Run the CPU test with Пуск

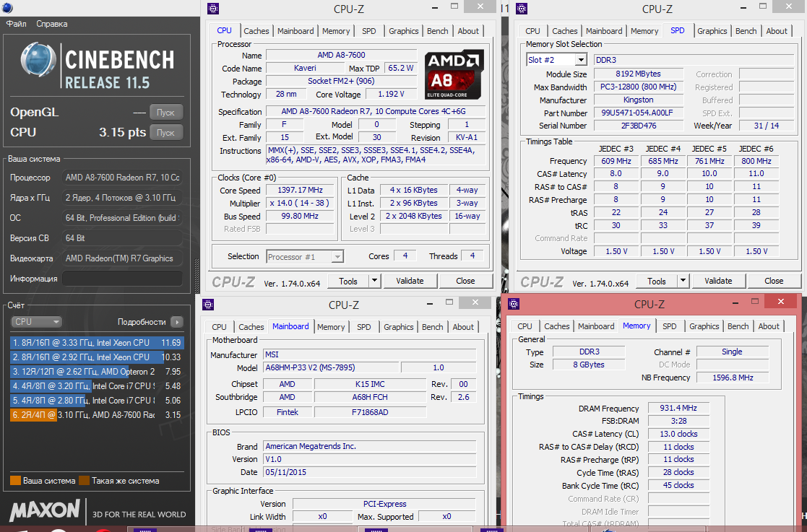[x=165, y=133]
